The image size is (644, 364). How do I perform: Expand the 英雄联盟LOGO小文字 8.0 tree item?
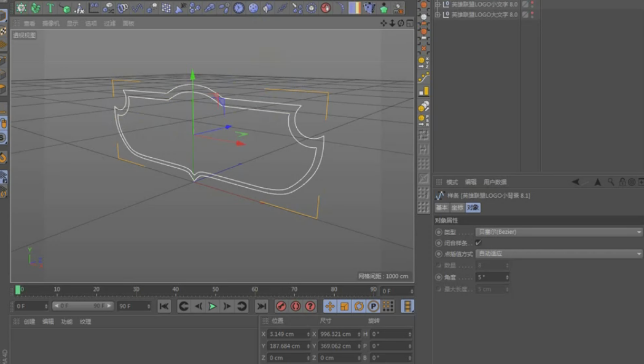coord(438,4)
